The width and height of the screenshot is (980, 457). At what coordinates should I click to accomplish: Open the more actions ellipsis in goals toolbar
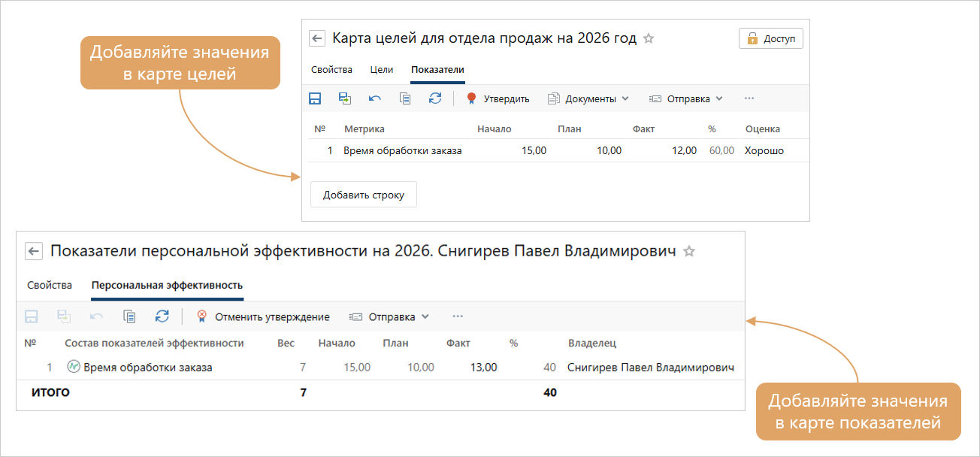coord(749,98)
